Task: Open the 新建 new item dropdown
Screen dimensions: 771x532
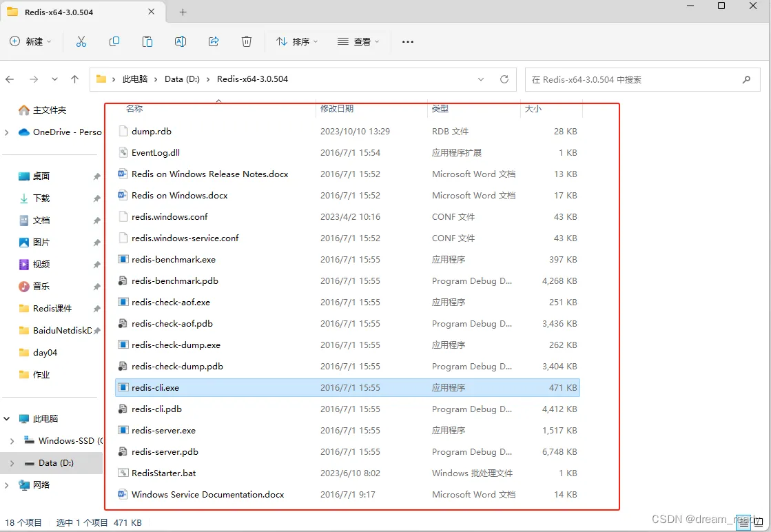Action: [30, 42]
